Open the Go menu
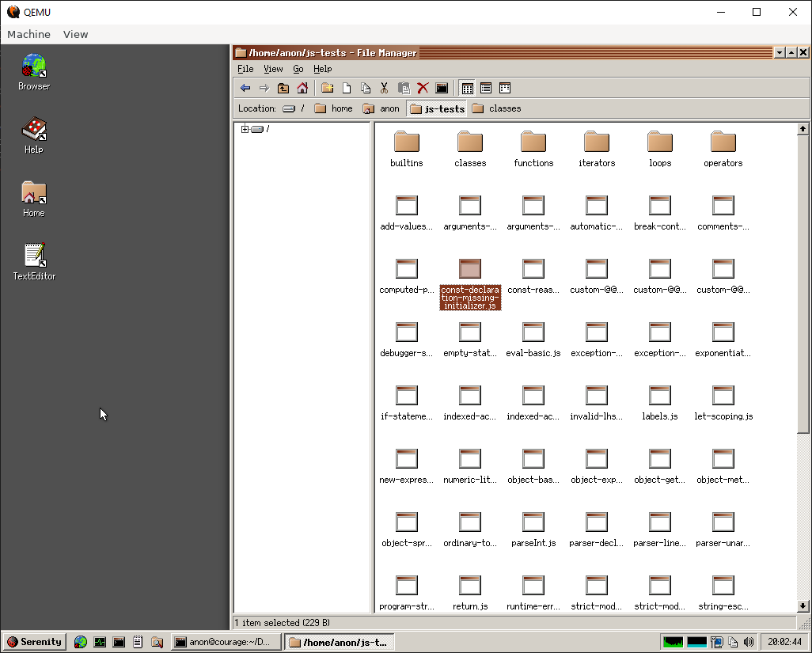Screen dimensions: 812x653 point(298,69)
